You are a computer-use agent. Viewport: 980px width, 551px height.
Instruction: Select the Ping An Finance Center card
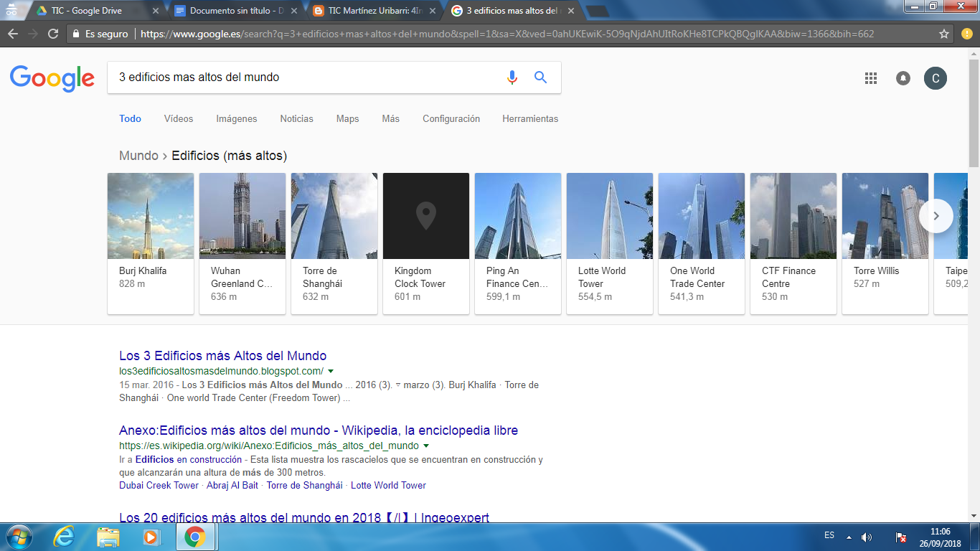[x=518, y=243]
